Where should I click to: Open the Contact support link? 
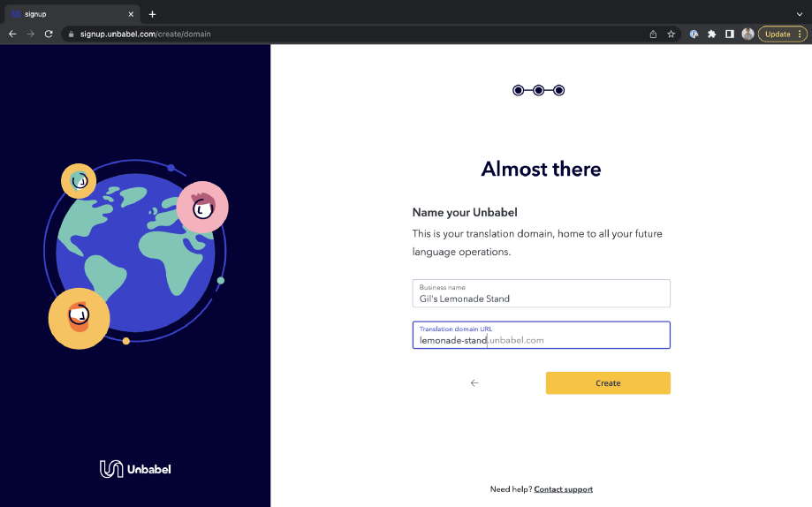click(x=564, y=488)
